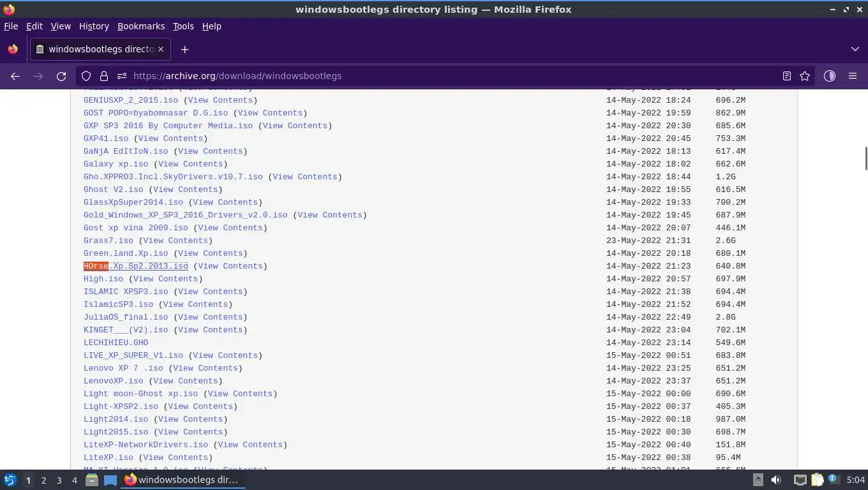View Contents of IslamicSP3.iso
Viewport: 868px width, 490px height.
click(195, 304)
